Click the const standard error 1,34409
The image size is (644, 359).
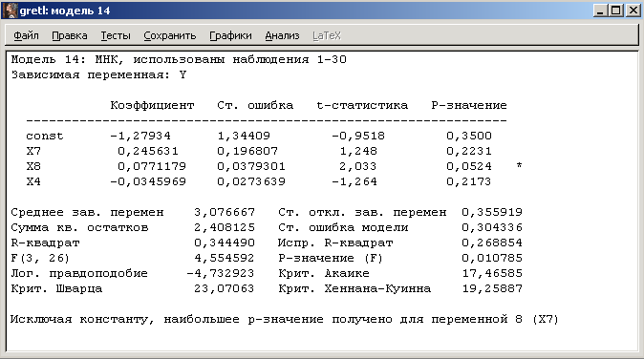[244, 136]
